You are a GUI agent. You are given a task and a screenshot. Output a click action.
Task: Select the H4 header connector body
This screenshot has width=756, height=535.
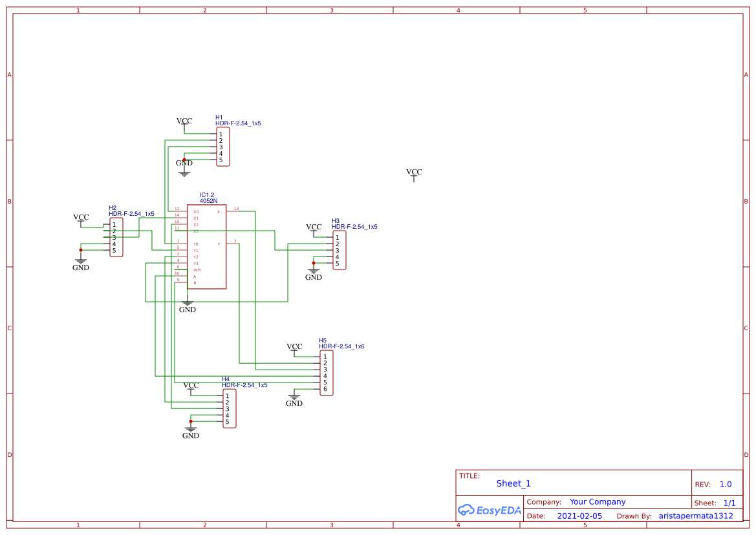230,409
